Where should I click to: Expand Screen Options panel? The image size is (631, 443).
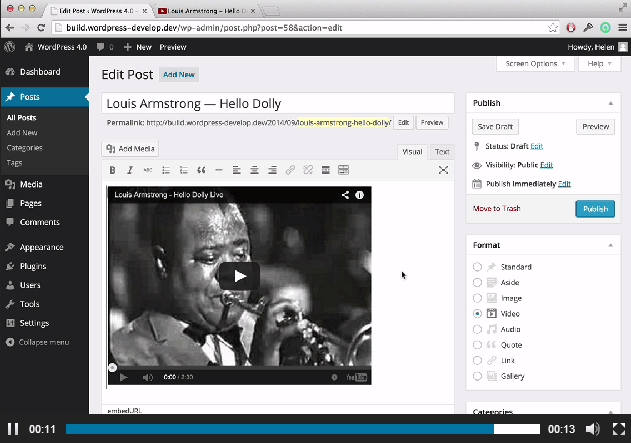535,64
